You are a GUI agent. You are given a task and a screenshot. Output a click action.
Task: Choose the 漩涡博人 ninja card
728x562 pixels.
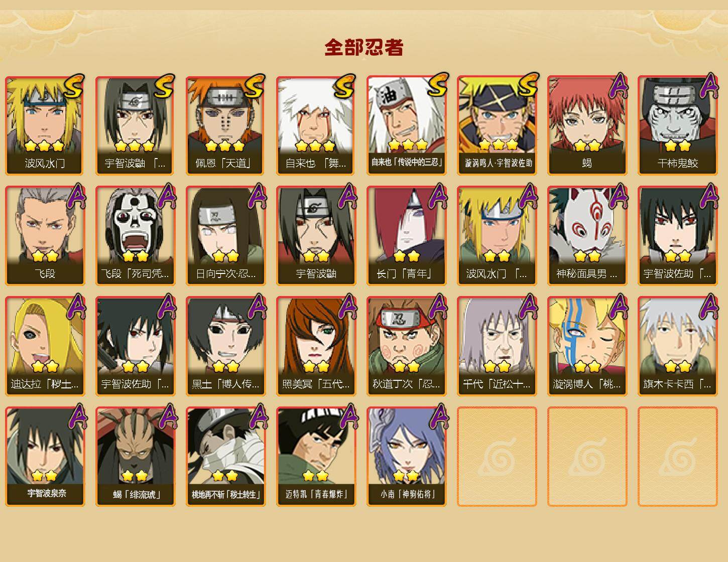pos(587,346)
